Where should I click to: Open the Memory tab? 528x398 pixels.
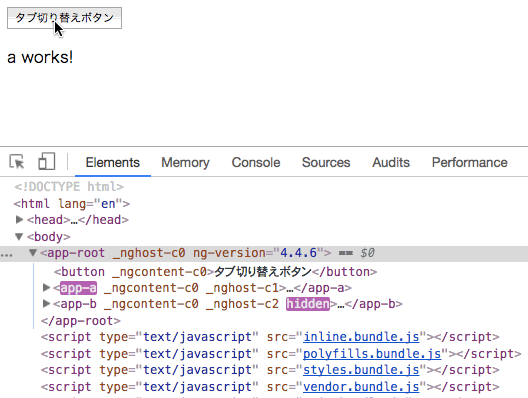(x=185, y=163)
